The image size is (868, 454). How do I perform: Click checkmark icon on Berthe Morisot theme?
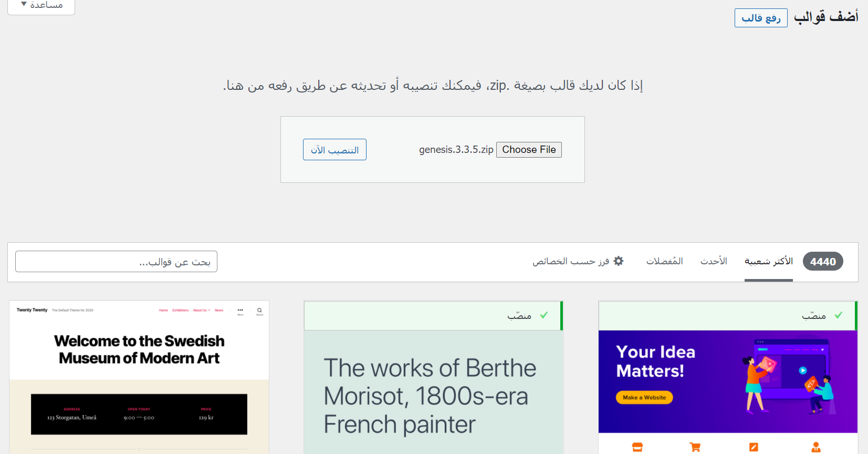tap(544, 315)
